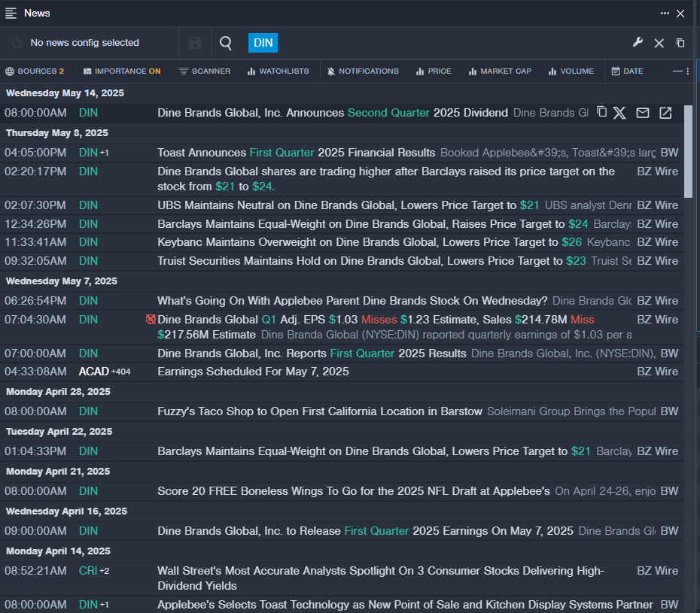Image resolution: width=700 pixels, height=613 pixels.
Task: Open the Truist Securities Maintains Hold headline
Action: pyautogui.click(x=372, y=261)
